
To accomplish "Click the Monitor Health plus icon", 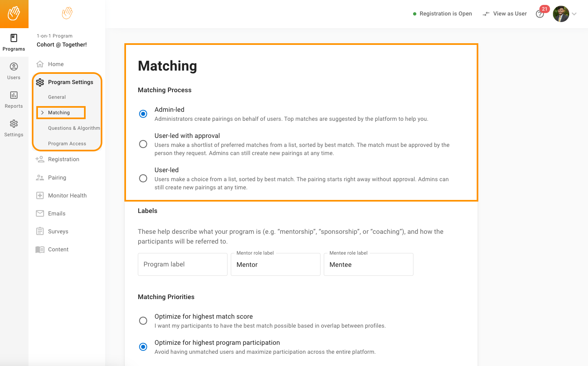I will 40,195.
